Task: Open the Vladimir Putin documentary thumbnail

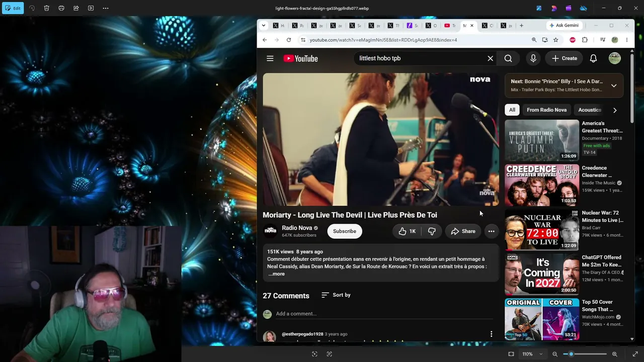Action: [x=542, y=140]
